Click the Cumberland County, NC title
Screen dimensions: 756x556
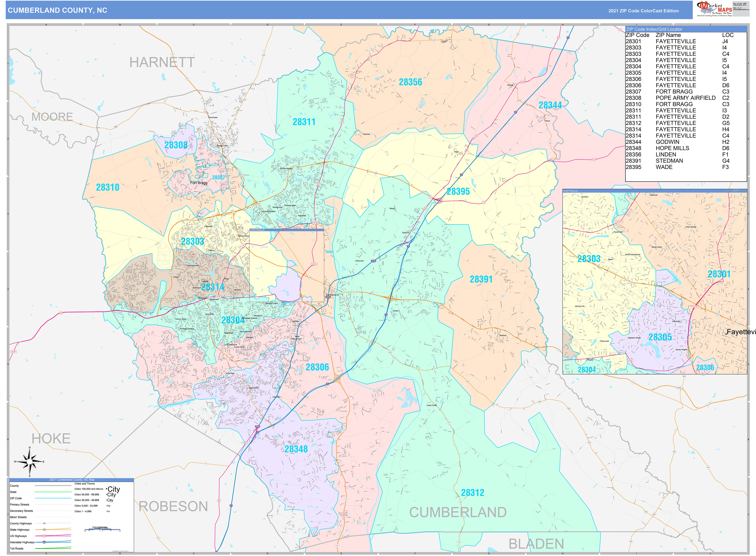coord(57,10)
